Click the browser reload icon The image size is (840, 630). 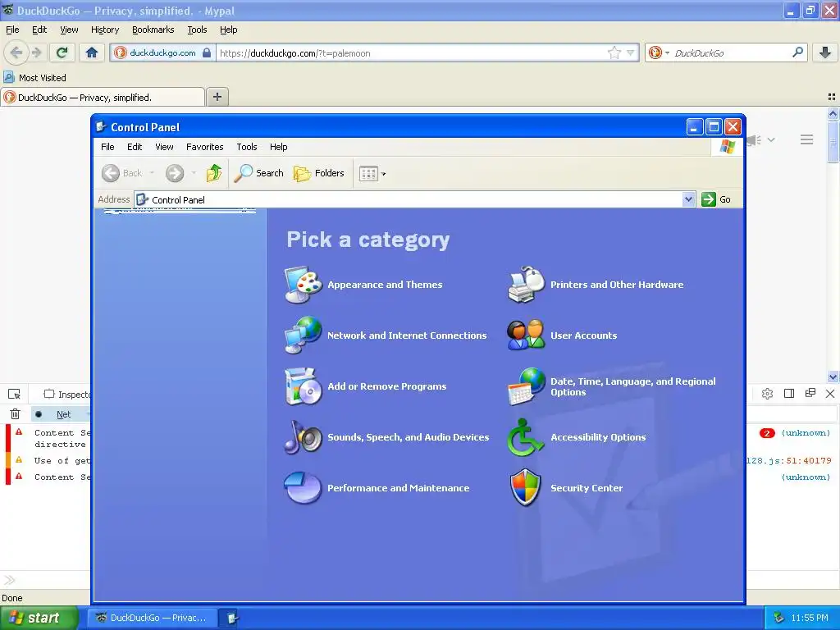click(62, 52)
